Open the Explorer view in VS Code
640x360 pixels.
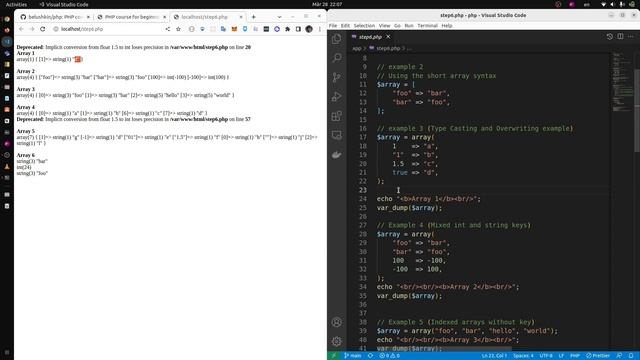pyautogui.click(x=337, y=39)
